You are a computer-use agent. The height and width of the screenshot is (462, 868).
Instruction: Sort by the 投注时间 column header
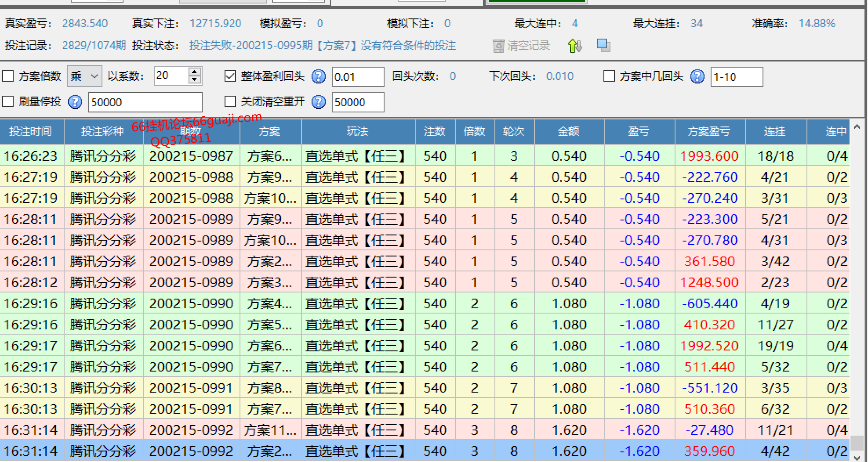click(32, 131)
